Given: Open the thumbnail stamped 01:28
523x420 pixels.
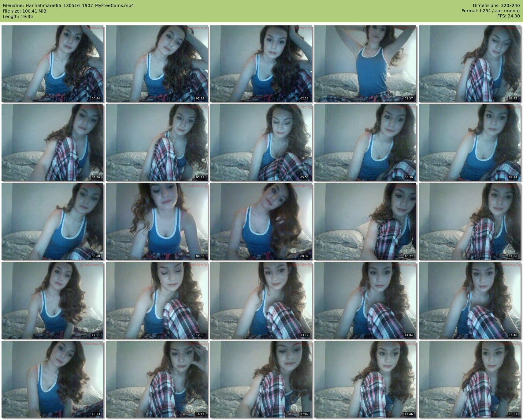Looking at the screenshot, I should tap(157, 64).
